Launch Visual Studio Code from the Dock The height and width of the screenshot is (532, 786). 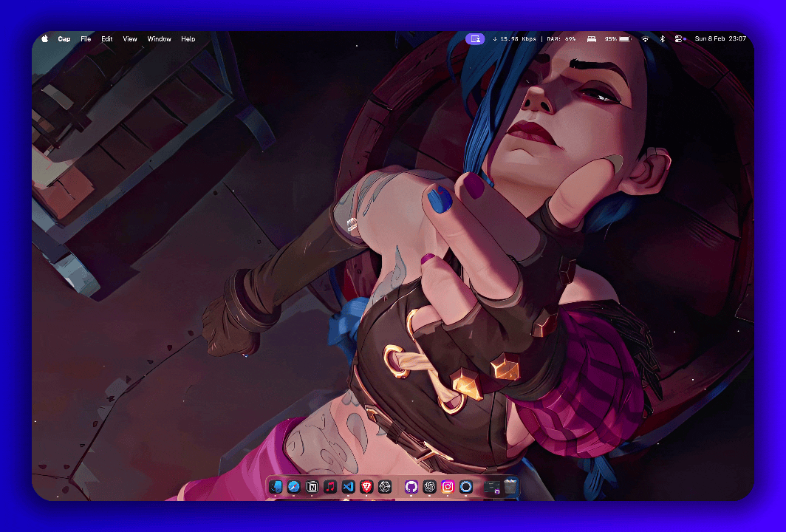pos(349,487)
